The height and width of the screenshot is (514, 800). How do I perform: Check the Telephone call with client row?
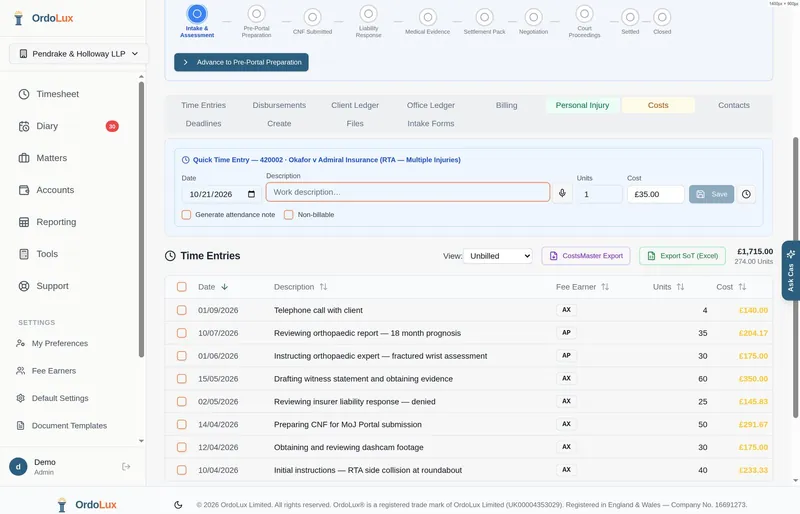tap(182, 310)
